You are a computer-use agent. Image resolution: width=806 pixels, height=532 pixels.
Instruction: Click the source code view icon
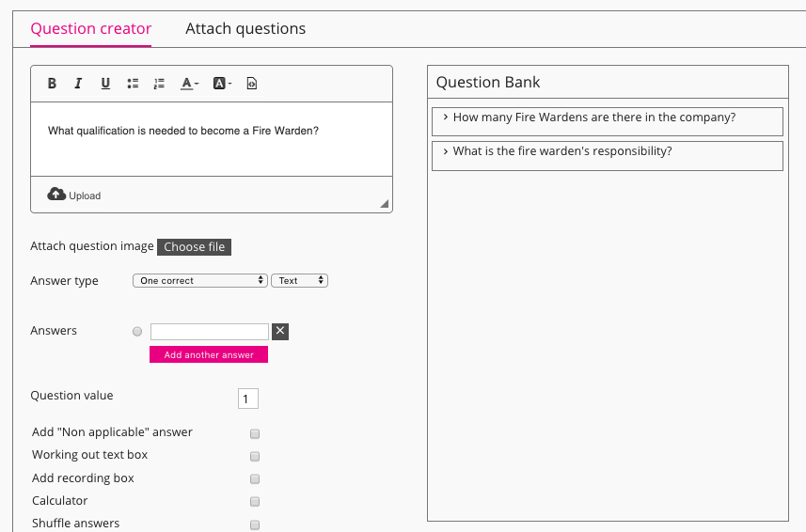[x=251, y=84]
